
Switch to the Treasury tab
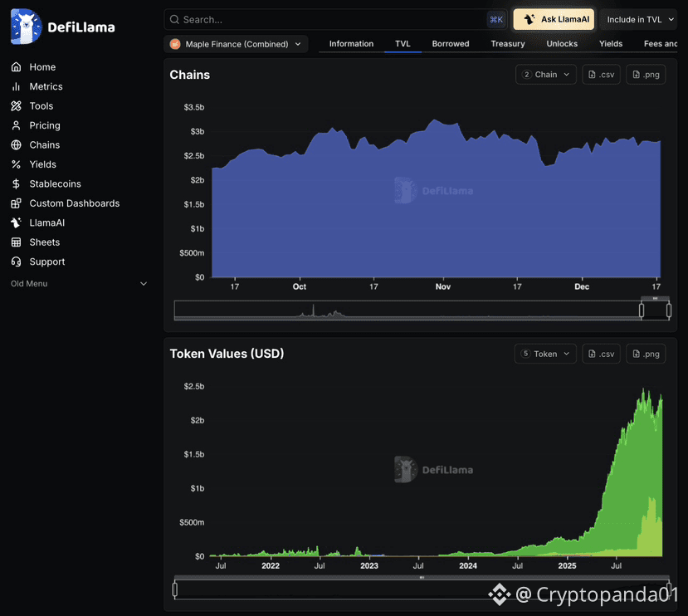(x=508, y=44)
